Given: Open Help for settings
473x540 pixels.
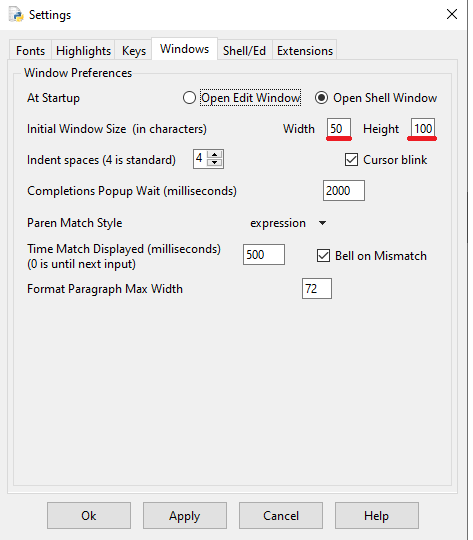Looking at the screenshot, I should (x=377, y=516).
